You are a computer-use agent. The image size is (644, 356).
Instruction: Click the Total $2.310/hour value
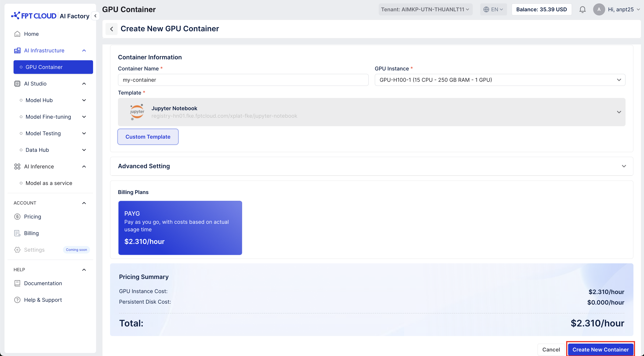pyautogui.click(x=597, y=323)
